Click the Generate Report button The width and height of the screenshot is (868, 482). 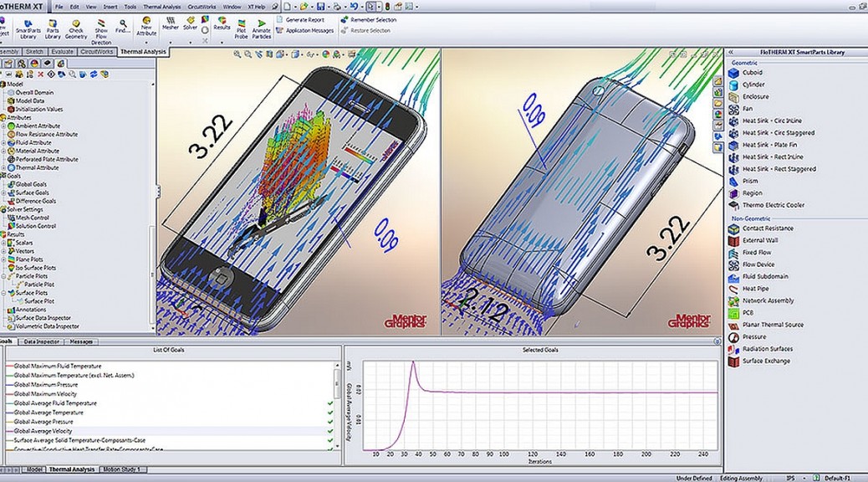point(305,21)
